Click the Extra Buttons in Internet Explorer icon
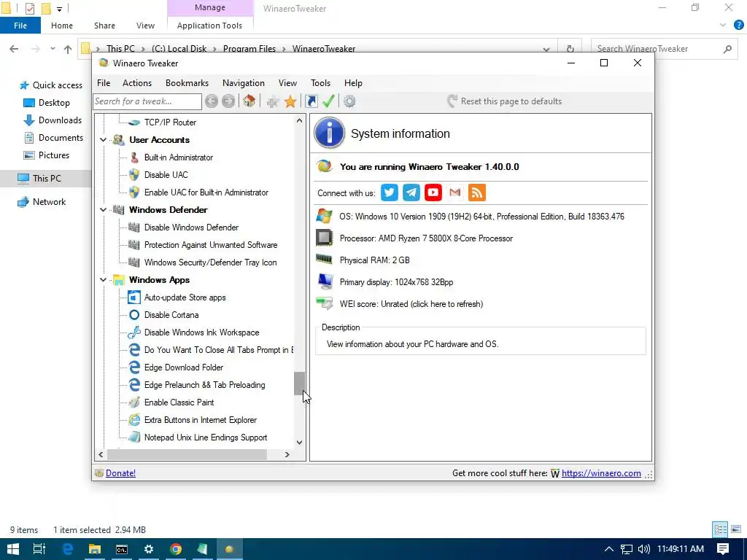The image size is (747, 560). click(x=134, y=420)
